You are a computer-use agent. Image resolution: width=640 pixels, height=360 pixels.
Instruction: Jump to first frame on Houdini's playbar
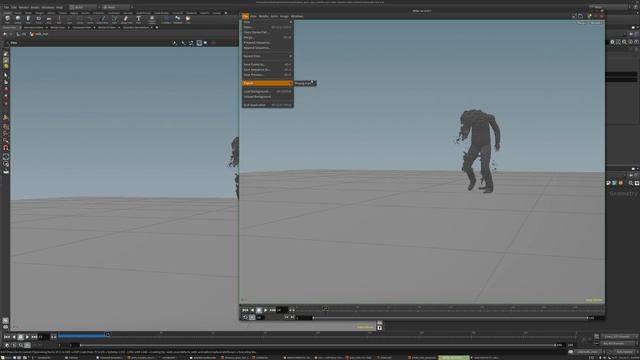coord(7,337)
